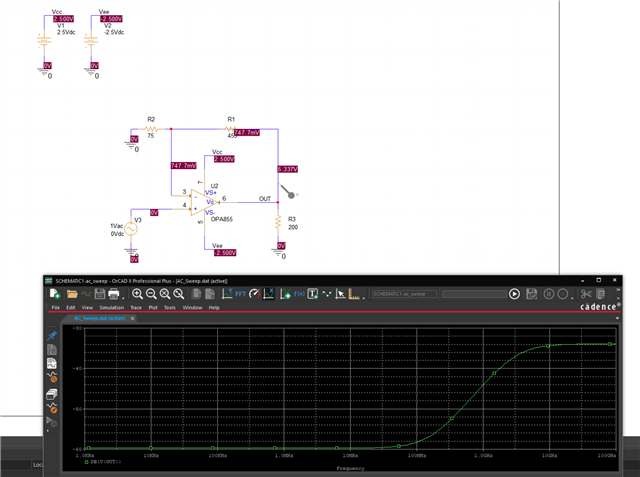This screenshot has width=640, height=477.
Task: Click the save-and-check simulation icon
Action: tap(531, 294)
